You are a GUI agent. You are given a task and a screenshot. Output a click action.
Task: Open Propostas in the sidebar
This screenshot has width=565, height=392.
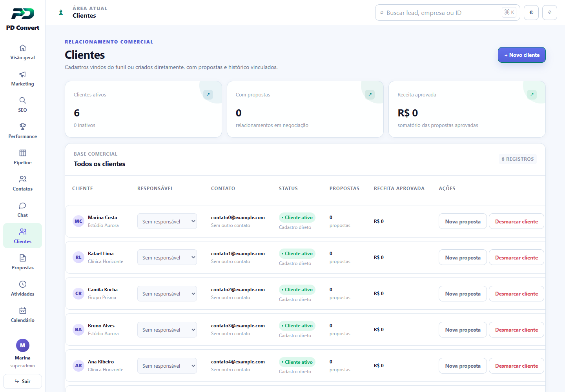click(x=23, y=262)
